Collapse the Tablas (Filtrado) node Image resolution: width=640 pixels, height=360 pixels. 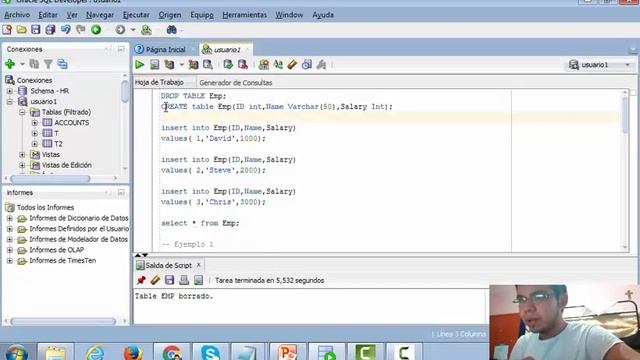[x=22, y=112]
